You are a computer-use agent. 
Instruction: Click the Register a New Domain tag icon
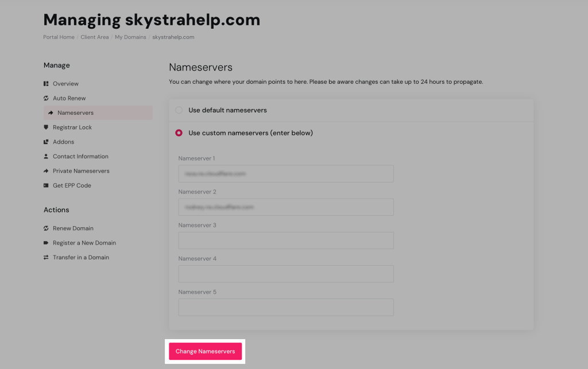click(x=46, y=243)
